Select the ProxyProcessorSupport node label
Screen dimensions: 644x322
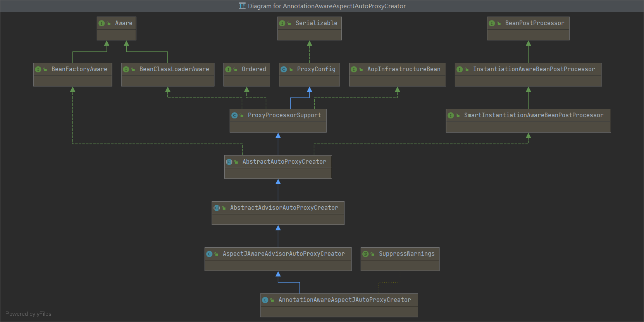(x=284, y=115)
